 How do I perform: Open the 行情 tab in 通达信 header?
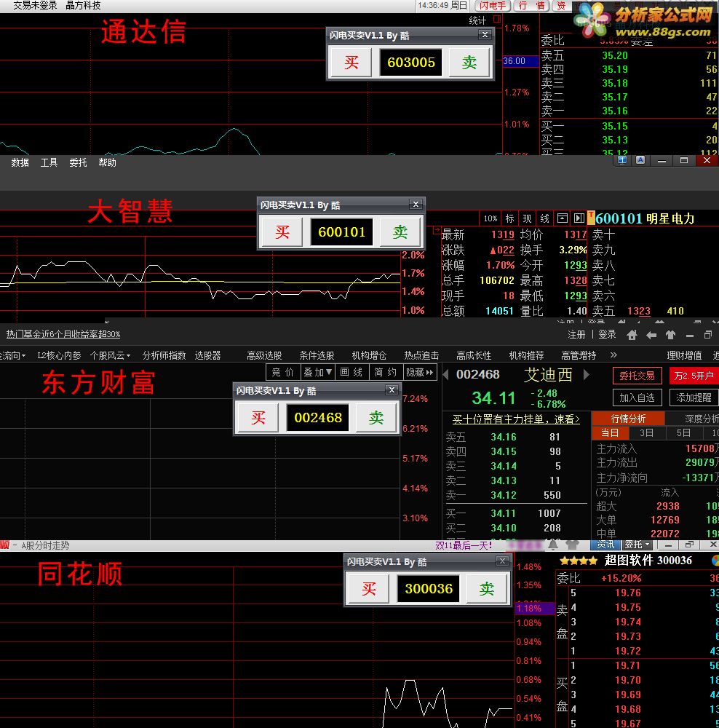[x=531, y=6]
